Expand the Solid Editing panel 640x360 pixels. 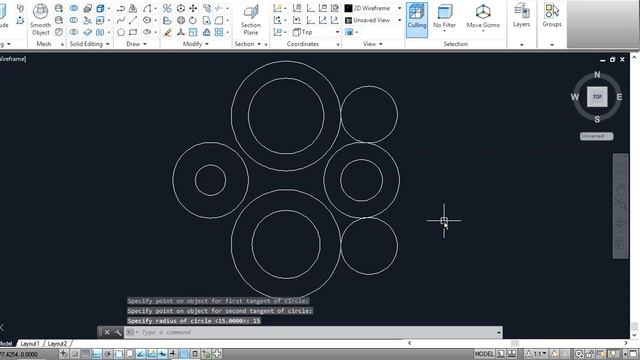[x=89, y=44]
